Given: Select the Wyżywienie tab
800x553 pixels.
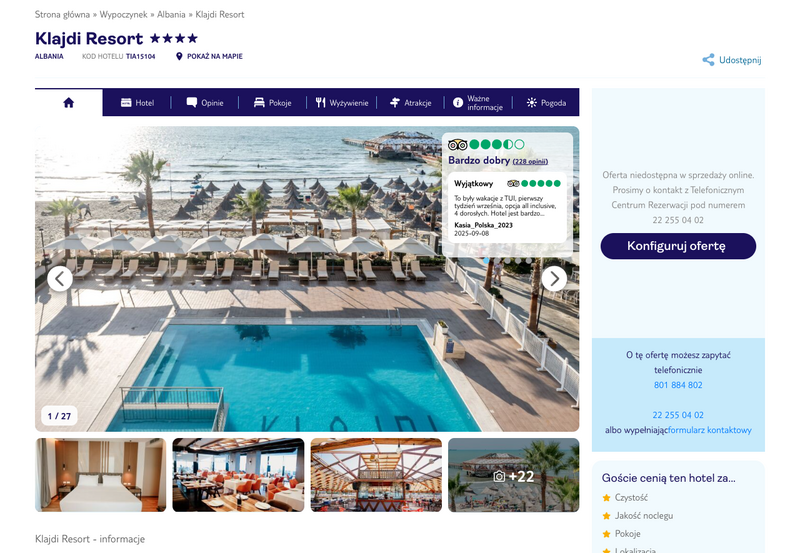Looking at the screenshot, I should click(x=341, y=103).
